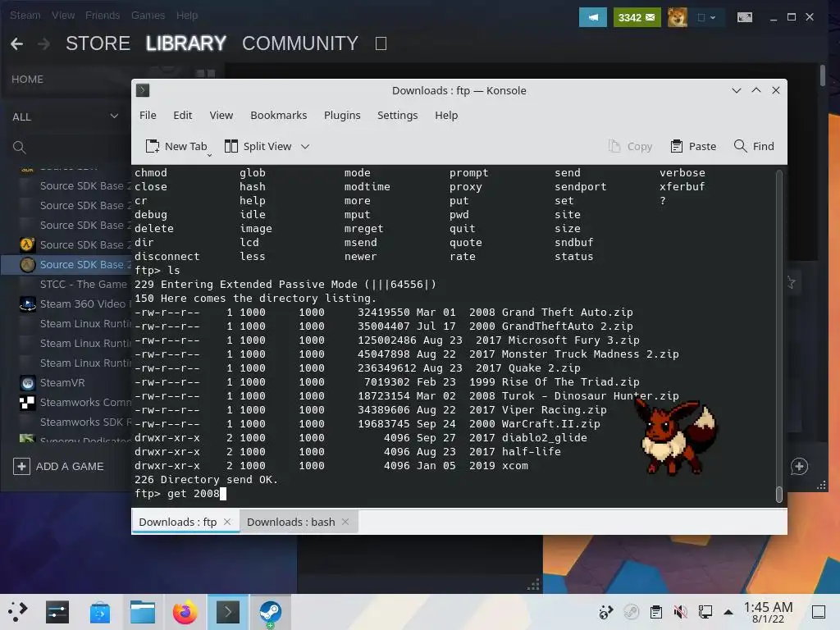The height and width of the screenshot is (630, 840).
Task: Click the Steam window vertical scrollbar
Action: click(x=822, y=75)
